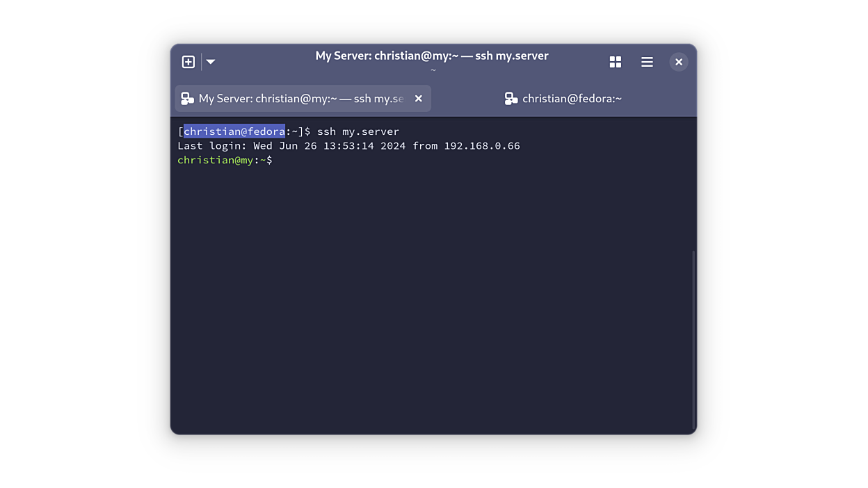The height and width of the screenshot is (488, 868).
Task: Click the ssh my.server command text
Action: pos(357,131)
